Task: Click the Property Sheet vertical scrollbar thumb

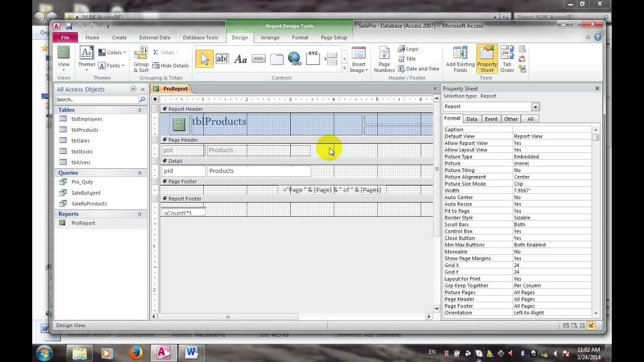Action: [x=596, y=137]
